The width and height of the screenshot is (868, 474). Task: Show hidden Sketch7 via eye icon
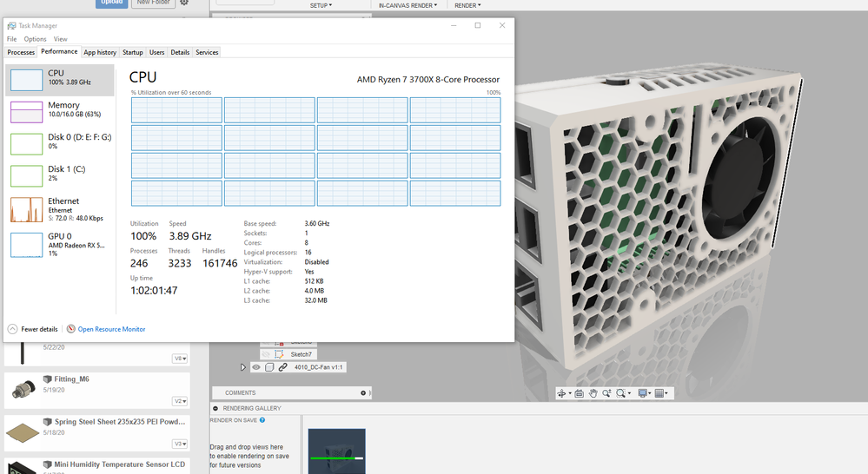[x=266, y=354]
